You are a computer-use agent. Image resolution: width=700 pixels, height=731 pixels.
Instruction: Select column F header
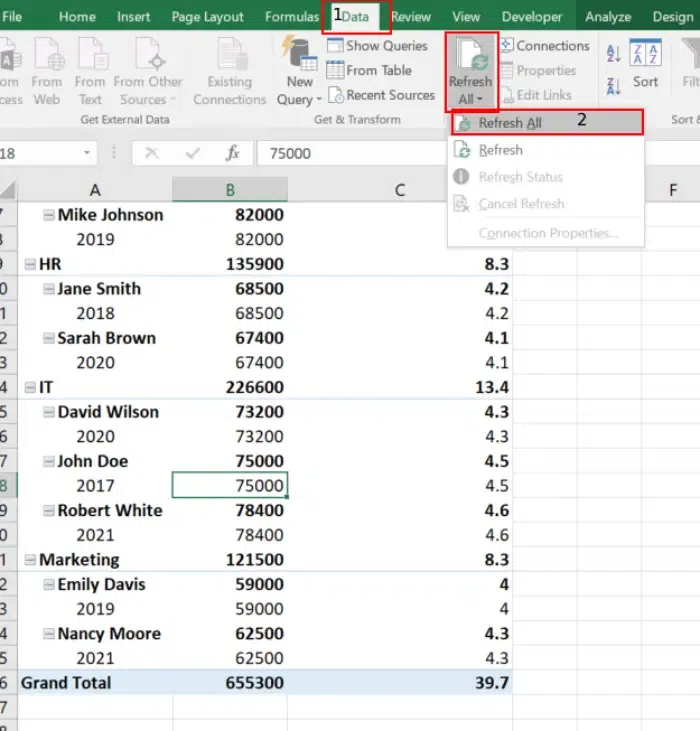[x=673, y=190]
